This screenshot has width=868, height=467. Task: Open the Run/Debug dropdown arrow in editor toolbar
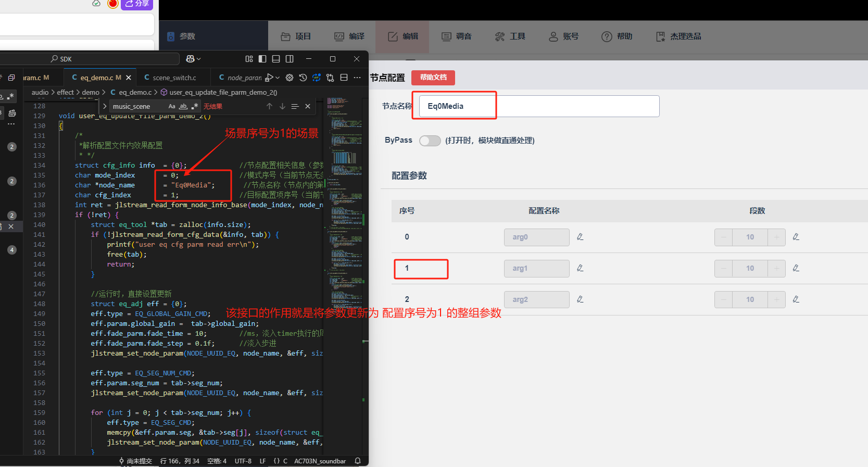tap(278, 78)
